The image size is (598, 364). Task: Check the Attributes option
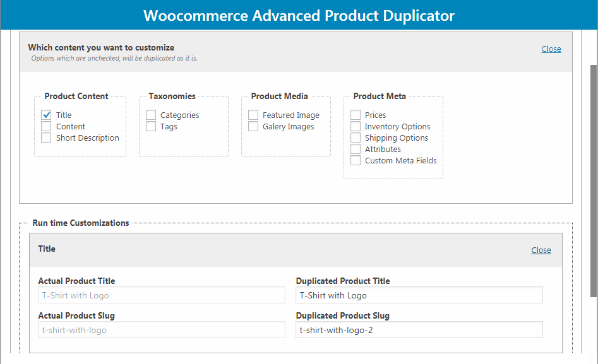356,149
